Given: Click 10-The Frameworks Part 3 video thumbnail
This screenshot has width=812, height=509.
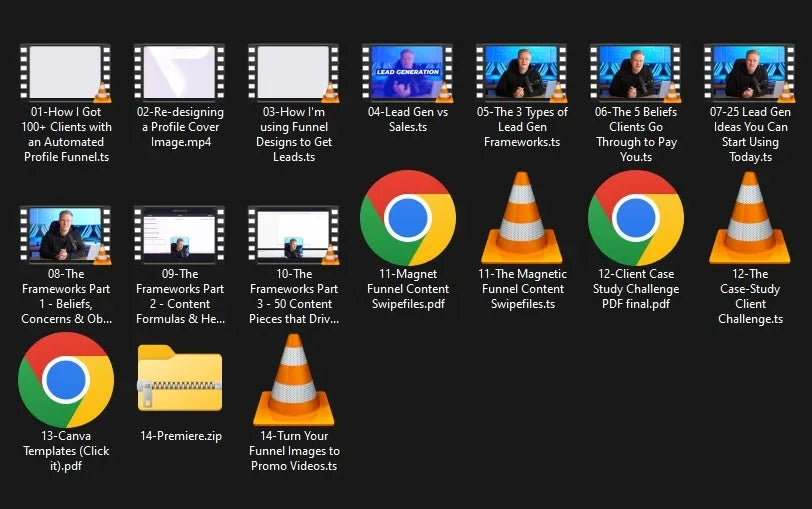Looking at the screenshot, I should tap(294, 235).
